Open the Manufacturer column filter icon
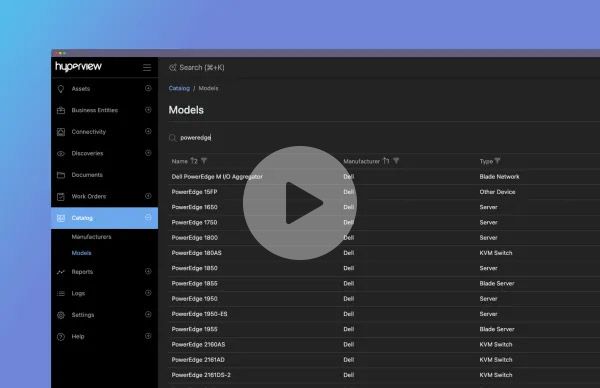 396,161
